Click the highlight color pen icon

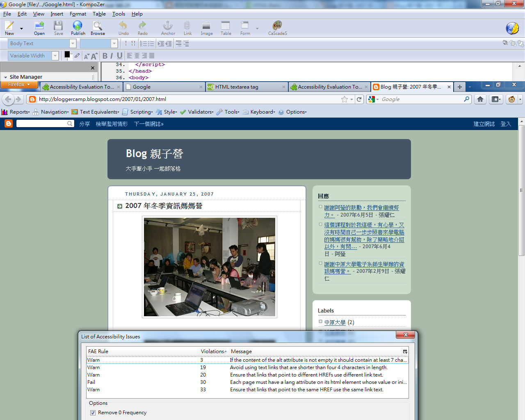pyautogui.click(x=77, y=55)
